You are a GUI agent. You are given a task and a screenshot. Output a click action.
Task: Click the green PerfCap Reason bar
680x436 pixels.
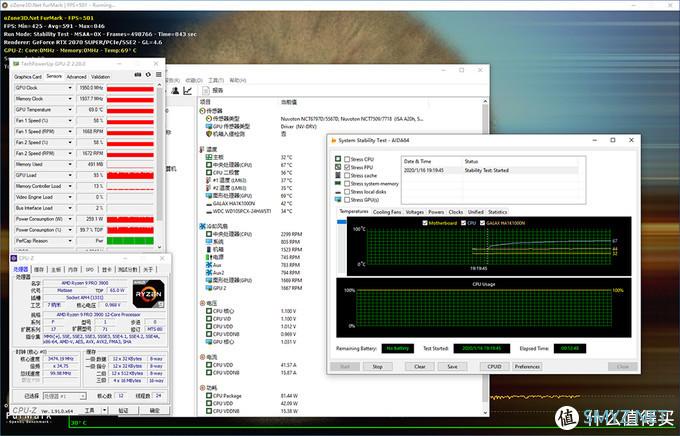tap(130, 241)
